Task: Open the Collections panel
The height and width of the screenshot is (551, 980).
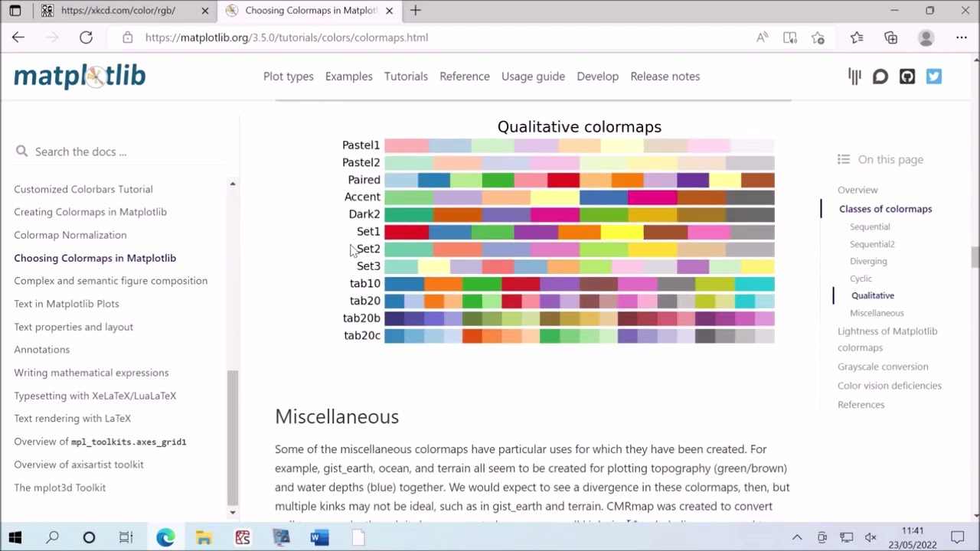Action: [x=890, y=37]
